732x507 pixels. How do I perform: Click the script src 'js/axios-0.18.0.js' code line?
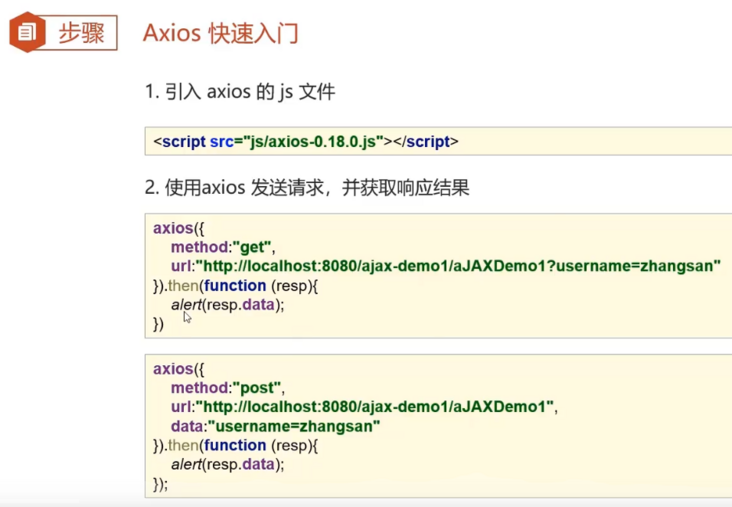pyautogui.click(x=306, y=141)
